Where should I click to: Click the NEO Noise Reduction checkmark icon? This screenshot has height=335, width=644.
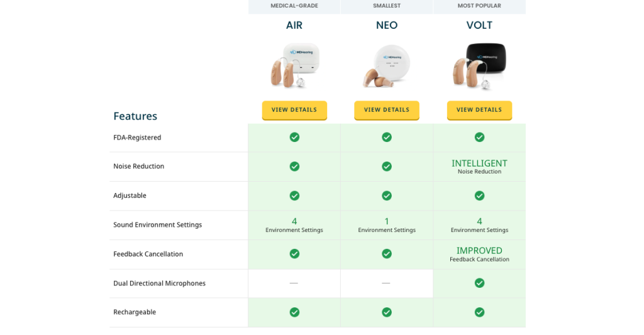(x=387, y=167)
